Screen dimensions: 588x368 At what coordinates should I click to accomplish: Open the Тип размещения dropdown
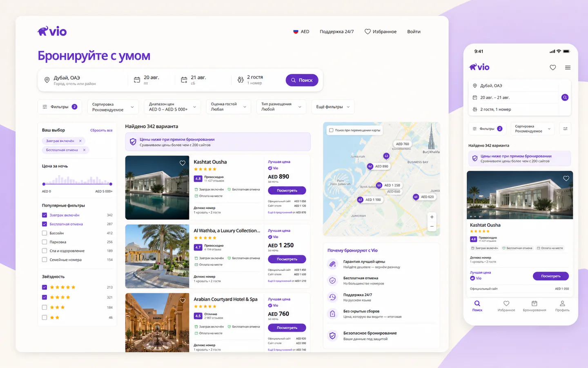pos(281,107)
